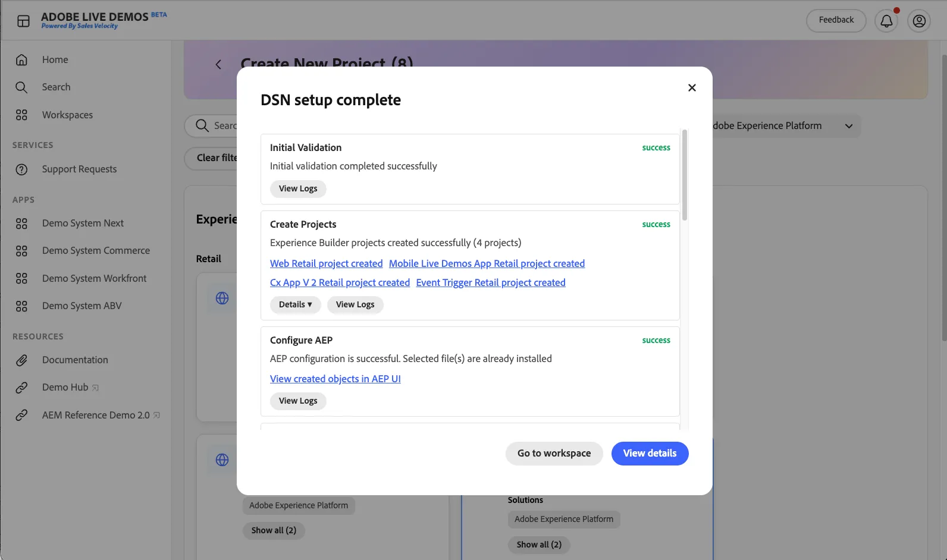This screenshot has width=947, height=560.
Task: Click the Workspaces grid icon
Action: point(21,115)
